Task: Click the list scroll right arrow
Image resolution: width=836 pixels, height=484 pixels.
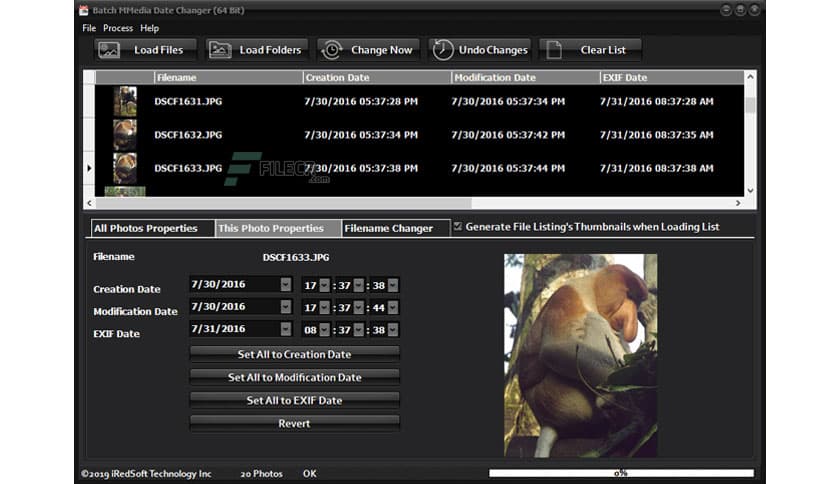Action: 738,203
